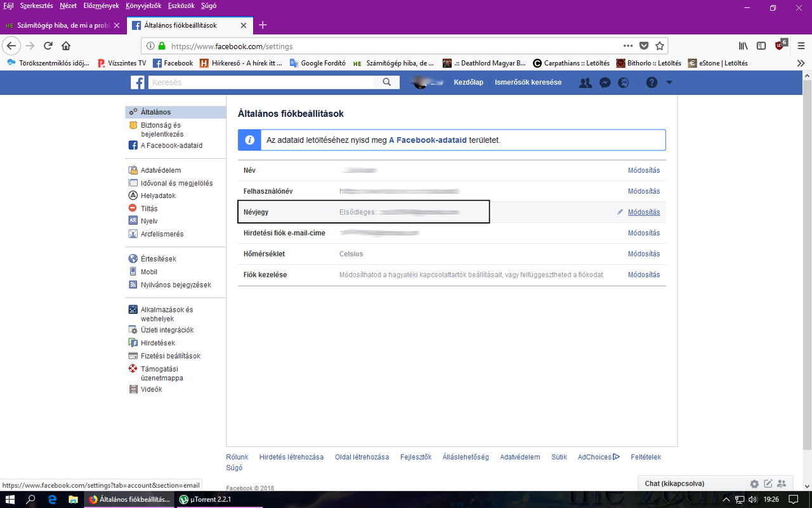This screenshot has width=812, height=508.
Task: Click the Firefox home icon
Action: pos(66,46)
